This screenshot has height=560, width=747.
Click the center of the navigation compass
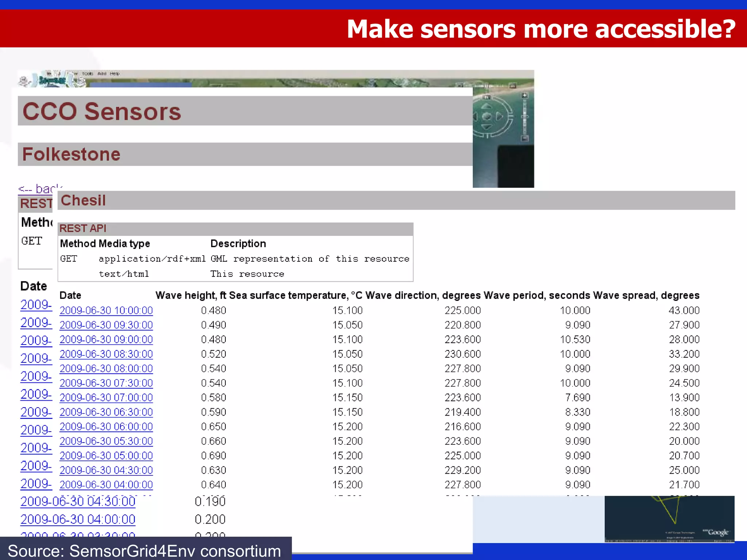coord(487,117)
